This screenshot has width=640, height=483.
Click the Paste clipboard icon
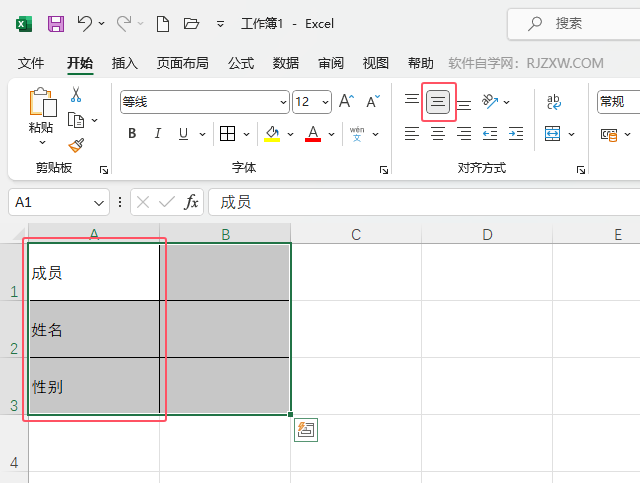[x=42, y=102]
